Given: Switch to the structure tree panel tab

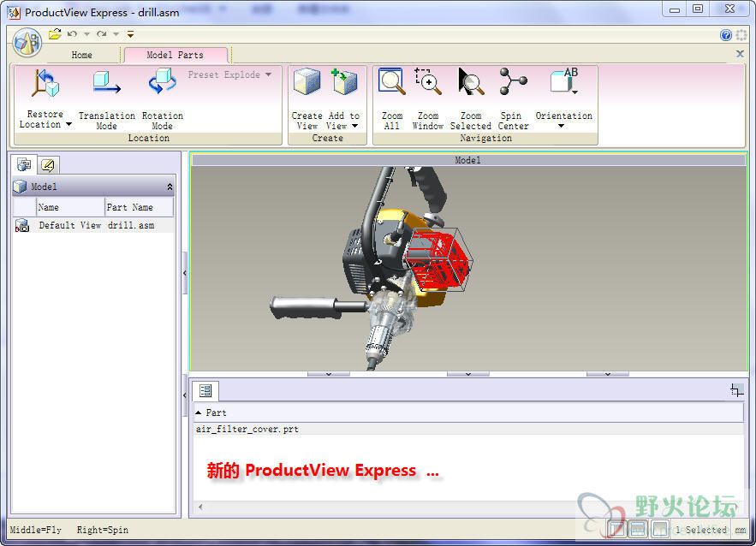Looking at the screenshot, I should pyautogui.click(x=24, y=165).
